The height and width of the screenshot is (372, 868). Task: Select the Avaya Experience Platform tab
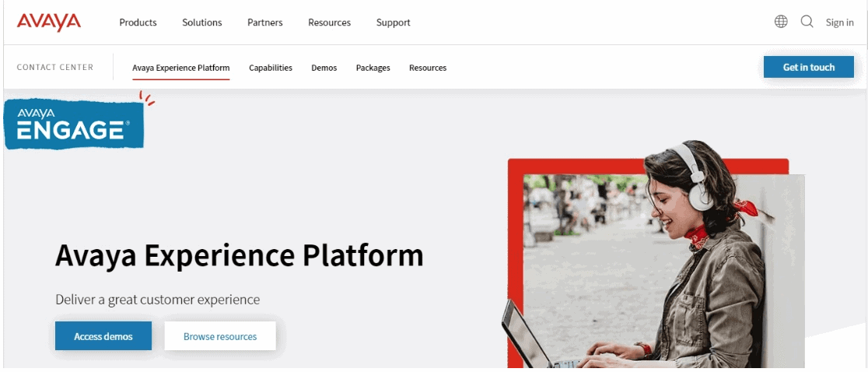tap(181, 68)
